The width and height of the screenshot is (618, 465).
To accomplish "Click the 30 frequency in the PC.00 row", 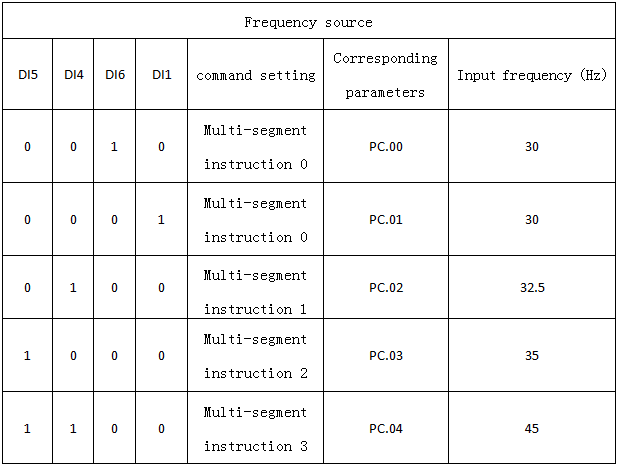I will click(531, 147).
